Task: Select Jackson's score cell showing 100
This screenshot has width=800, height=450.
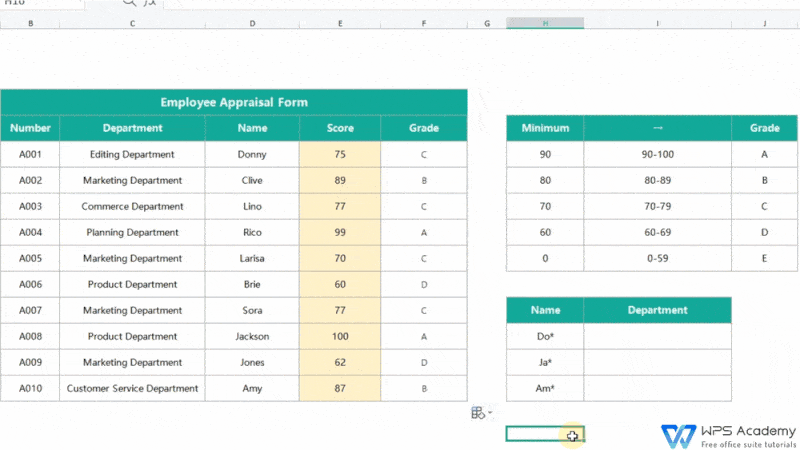Action: (x=340, y=336)
